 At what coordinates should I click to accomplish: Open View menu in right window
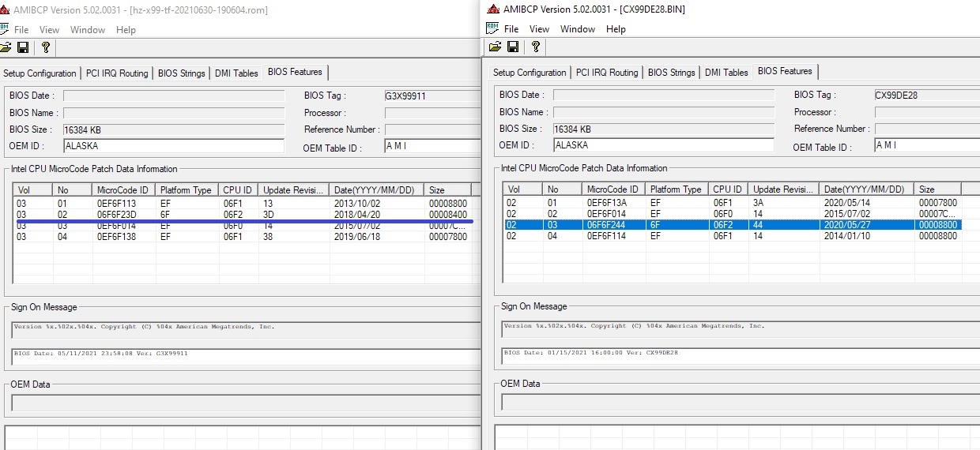pyautogui.click(x=539, y=29)
